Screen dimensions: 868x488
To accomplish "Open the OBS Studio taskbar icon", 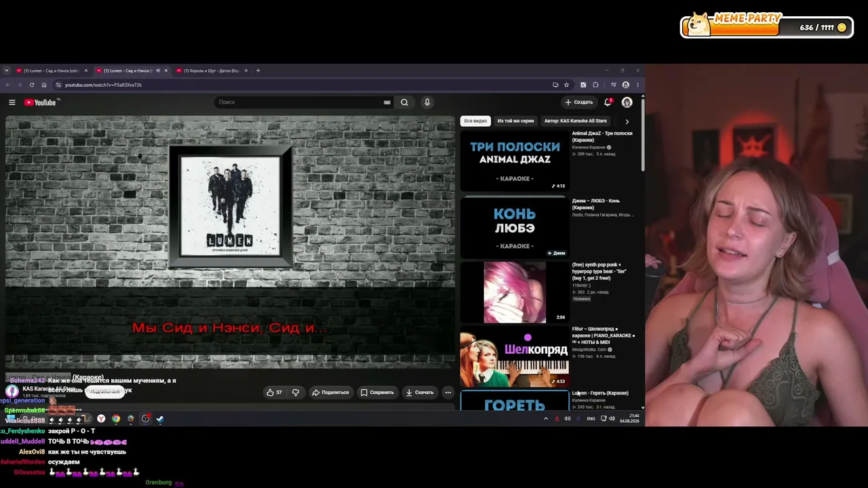I will tap(145, 419).
